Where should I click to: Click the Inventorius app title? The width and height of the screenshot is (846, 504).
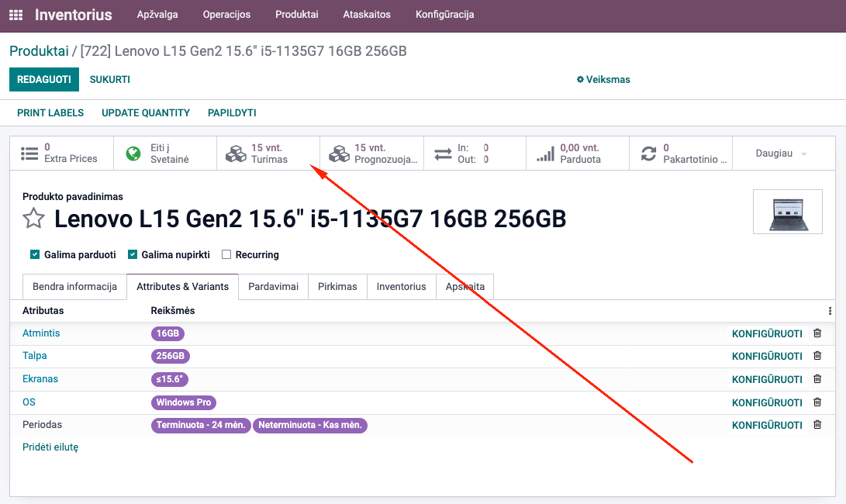point(74,15)
